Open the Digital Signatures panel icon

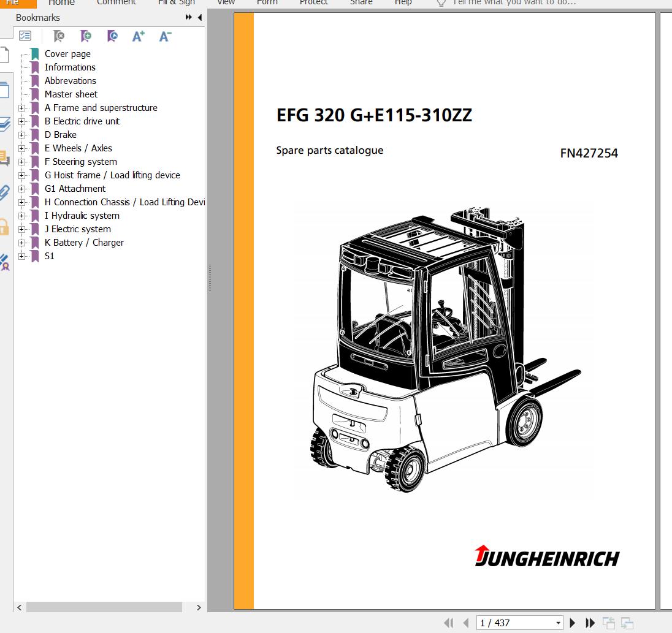coord(4,262)
